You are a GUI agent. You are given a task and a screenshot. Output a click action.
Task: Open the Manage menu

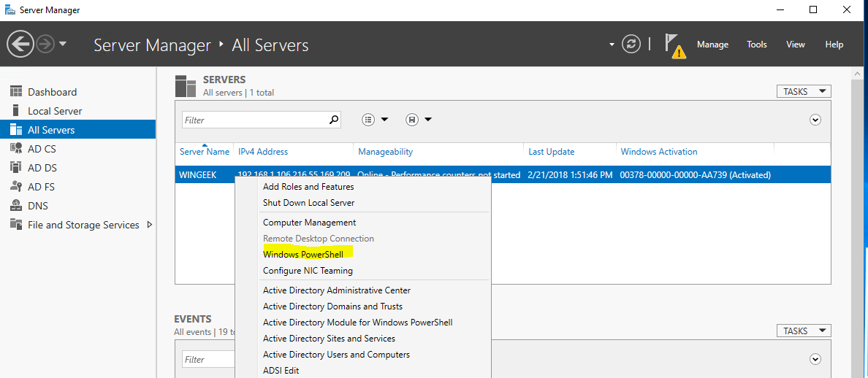coord(712,45)
